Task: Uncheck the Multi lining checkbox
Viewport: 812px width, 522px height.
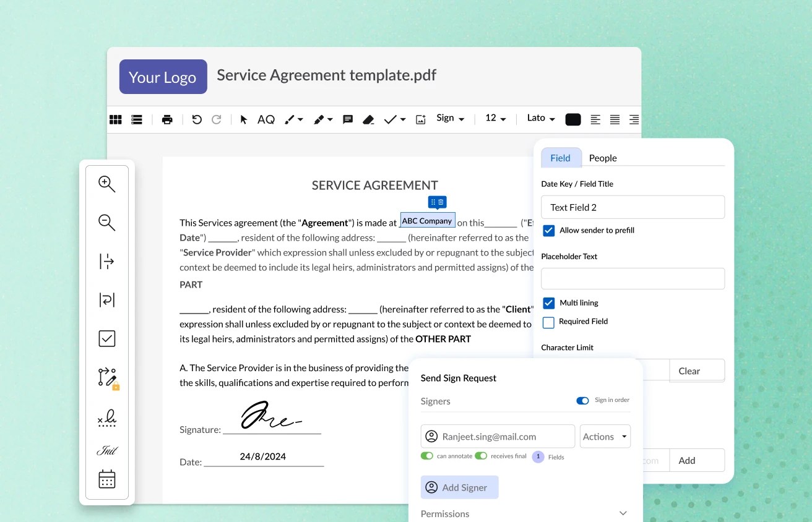Action: click(548, 303)
